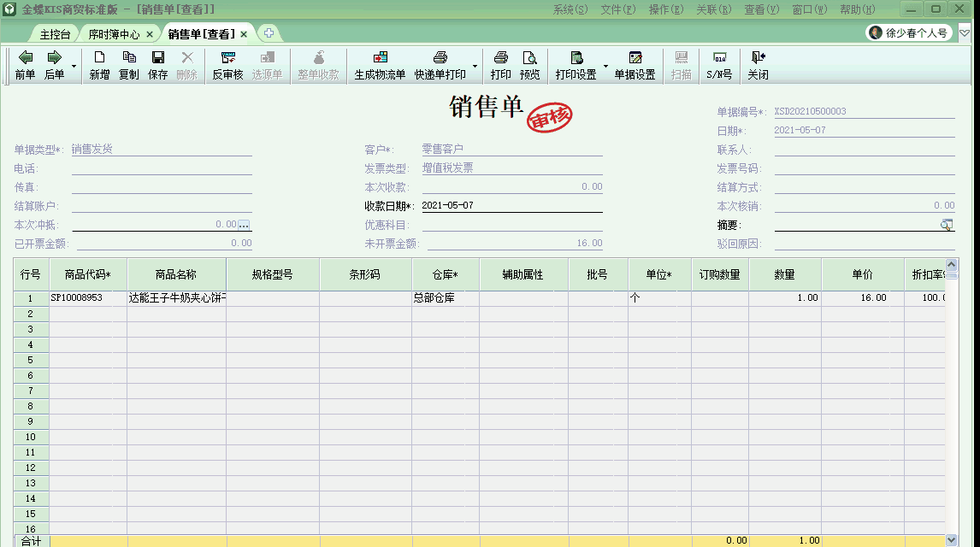Expand the dropdown arrow next to 后单
The height and width of the screenshot is (547, 980).
tap(74, 66)
